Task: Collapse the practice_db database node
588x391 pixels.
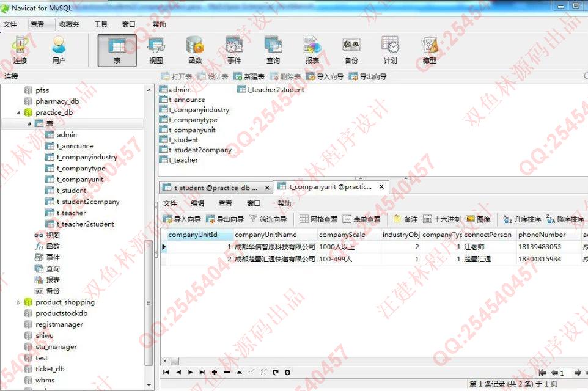Action: (18, 112)
